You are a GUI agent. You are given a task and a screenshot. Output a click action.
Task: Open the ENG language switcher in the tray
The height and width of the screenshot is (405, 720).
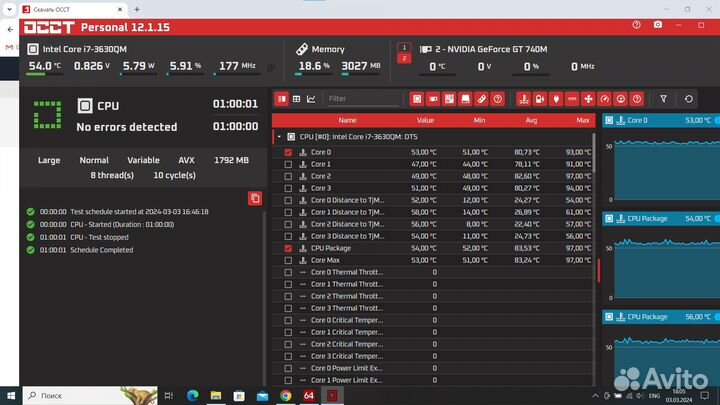pyautogui.click(x=654, y=395)
